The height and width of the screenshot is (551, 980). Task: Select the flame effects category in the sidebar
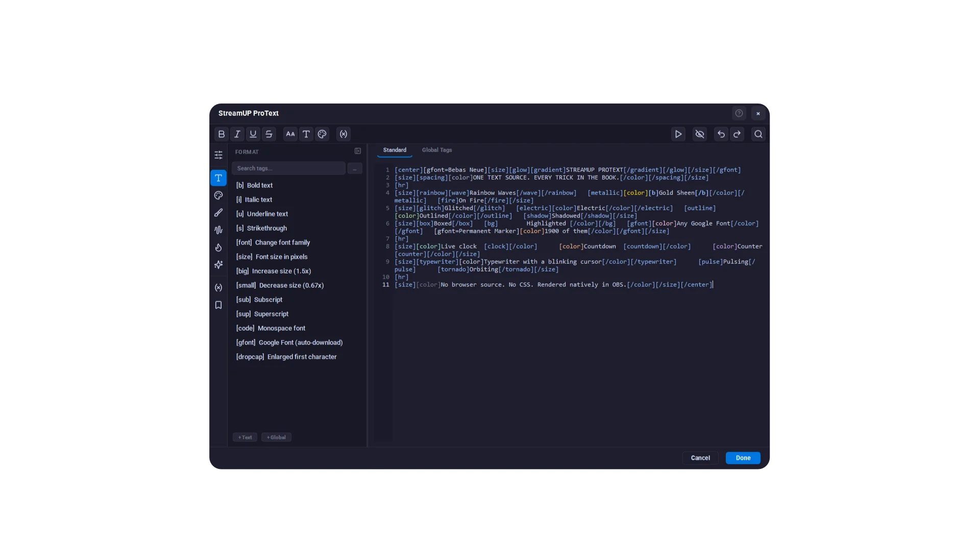point(218,247)
